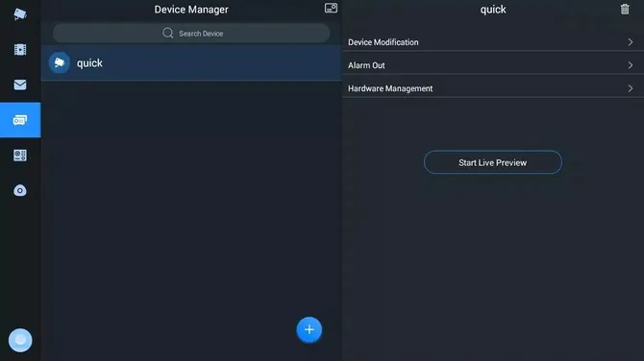
Task: Expand Device Modification chevron
Action: tap(631, 42)
